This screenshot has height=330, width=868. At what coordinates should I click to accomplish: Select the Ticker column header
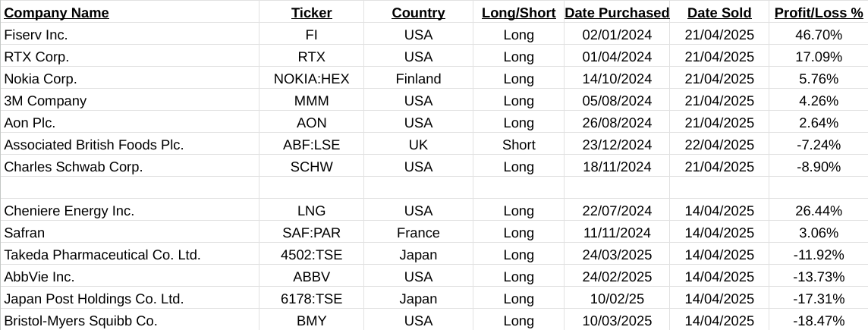(311, 13)
